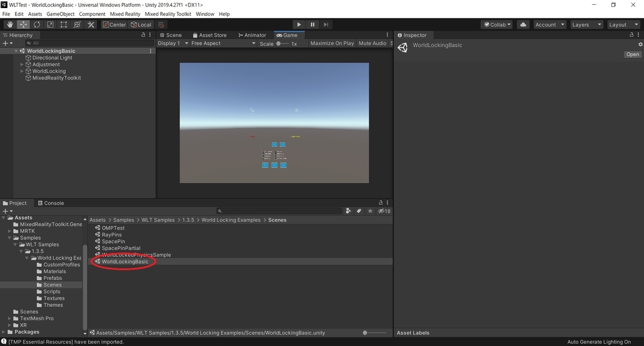Open Project panel options menu
The image size is (644, 346).
(389, 203)
